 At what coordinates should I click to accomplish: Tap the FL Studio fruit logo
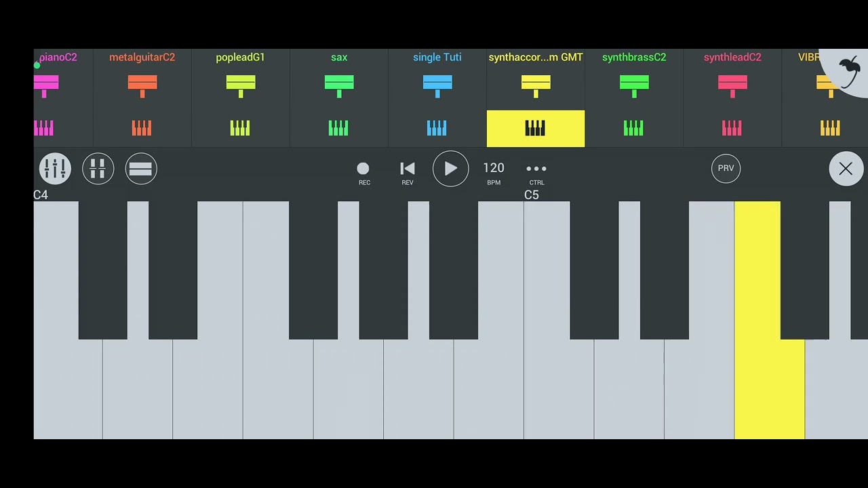coord(848,71)
